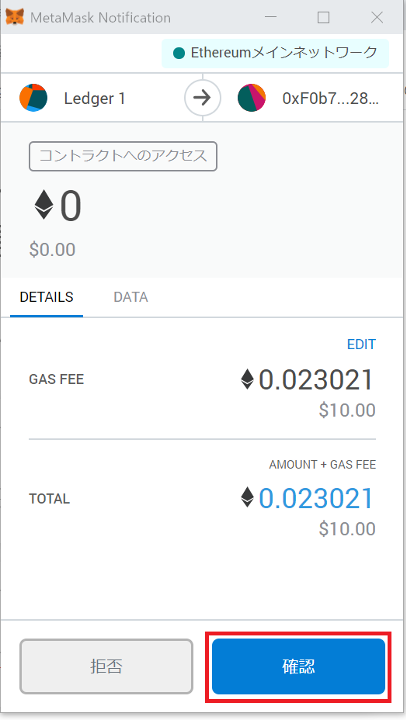
Task: Switch to the DATA tab
Action: [x=130, y=297]
